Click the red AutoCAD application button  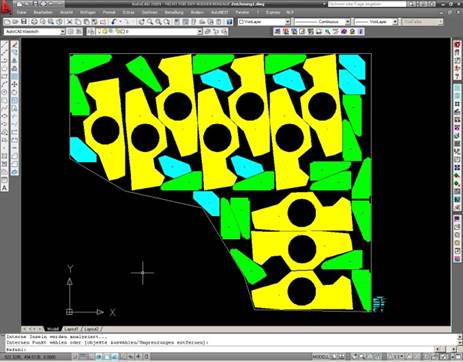click(6, 7)
